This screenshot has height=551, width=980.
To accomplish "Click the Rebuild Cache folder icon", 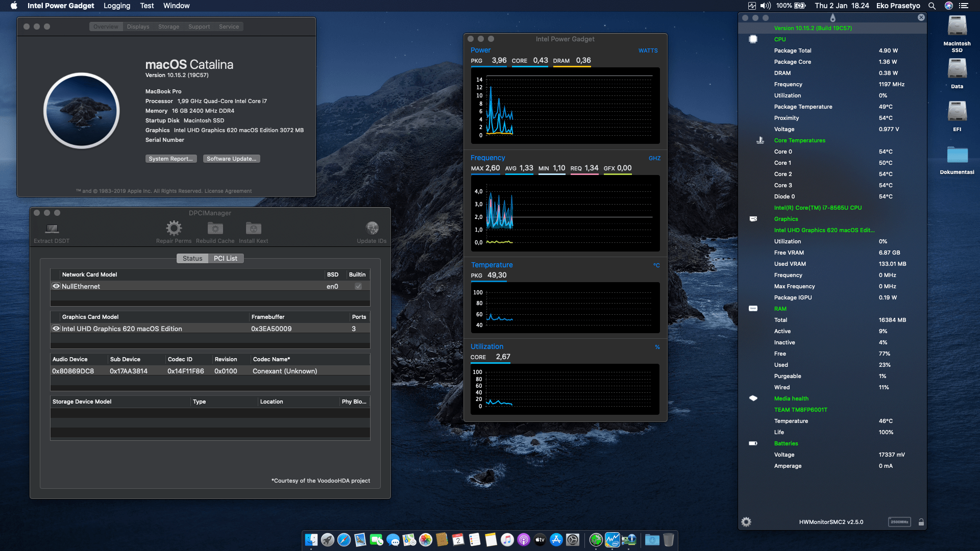I will (215, 228).
